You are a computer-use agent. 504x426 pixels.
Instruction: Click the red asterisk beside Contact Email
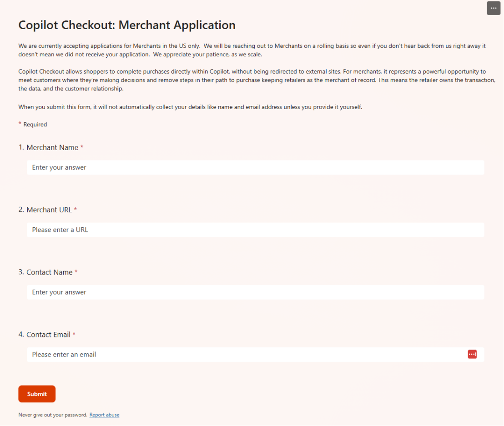[74, 334]
